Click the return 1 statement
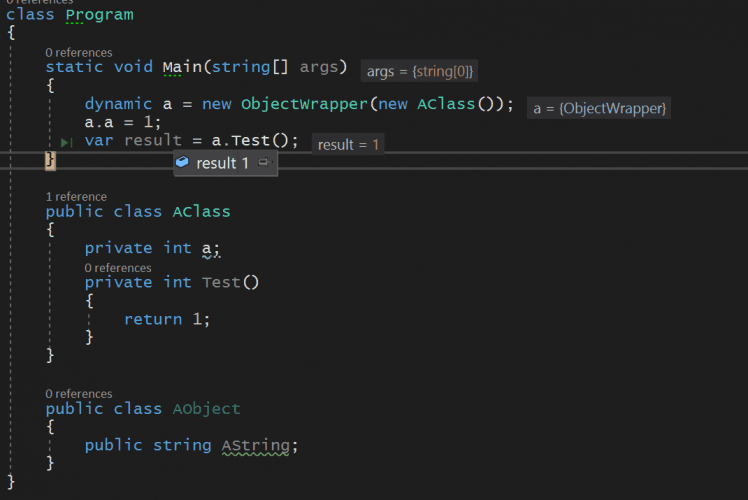Image resolution: width=748 pixels, height=500 pixels. (167, 319)
